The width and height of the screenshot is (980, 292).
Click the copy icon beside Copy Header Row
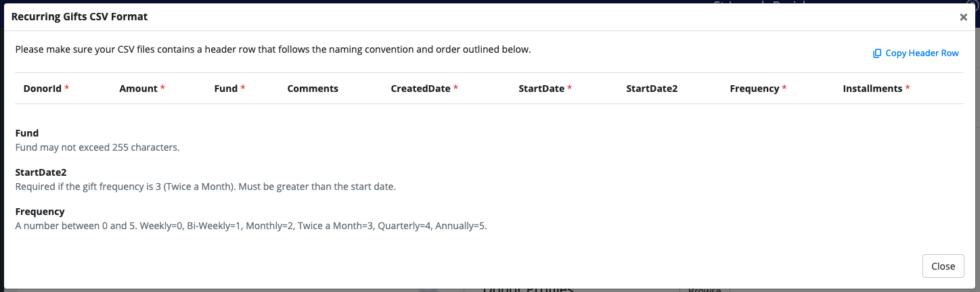(877, 53)
